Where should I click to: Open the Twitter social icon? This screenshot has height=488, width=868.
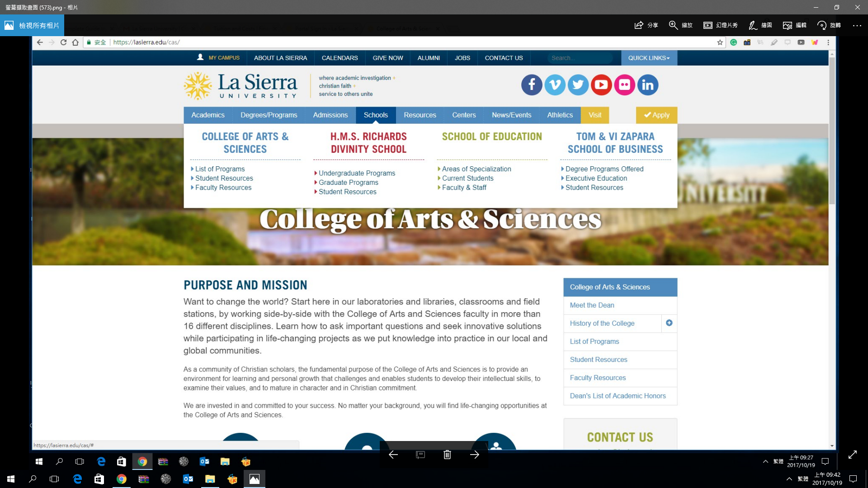click(x=578, y=85)
